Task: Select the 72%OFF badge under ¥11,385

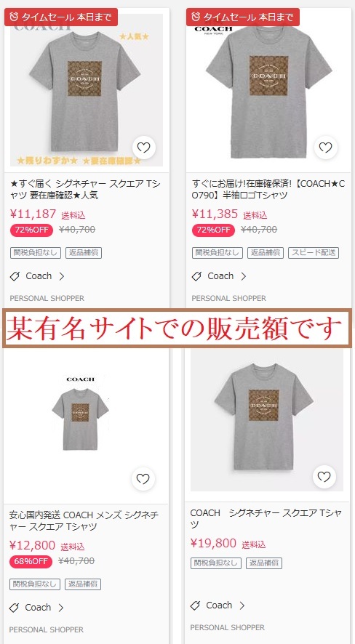Action: click(213, 230)
